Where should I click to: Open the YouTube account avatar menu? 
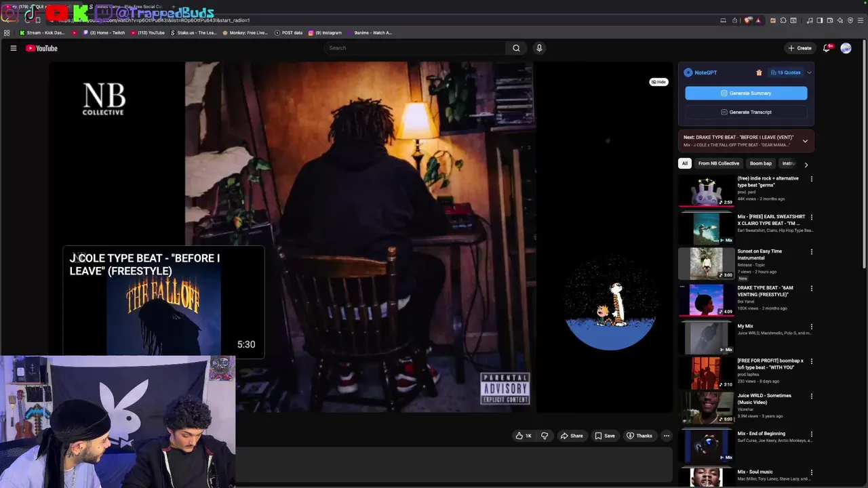[x=846, y=48]
